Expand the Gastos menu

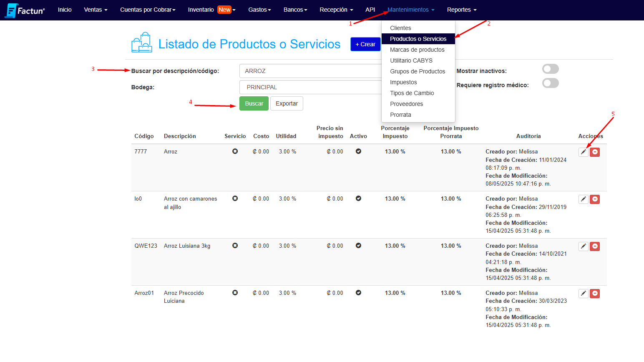[x=259, y=10]
